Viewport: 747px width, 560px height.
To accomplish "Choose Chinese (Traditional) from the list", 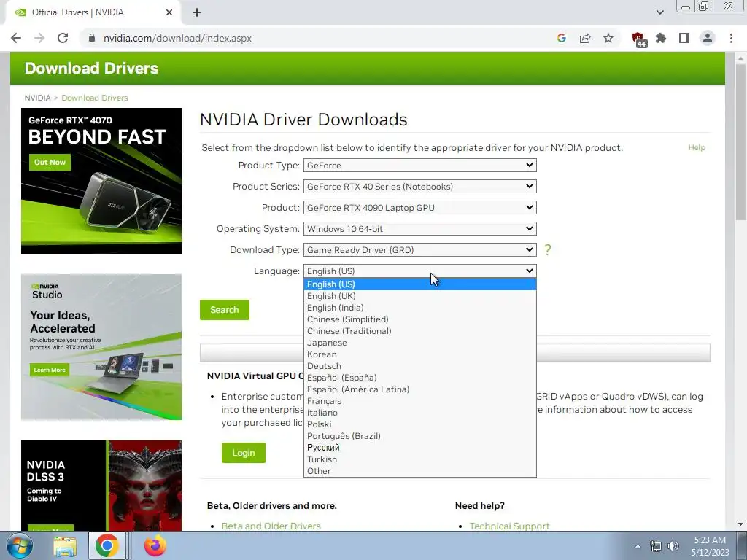I will 419,331.
